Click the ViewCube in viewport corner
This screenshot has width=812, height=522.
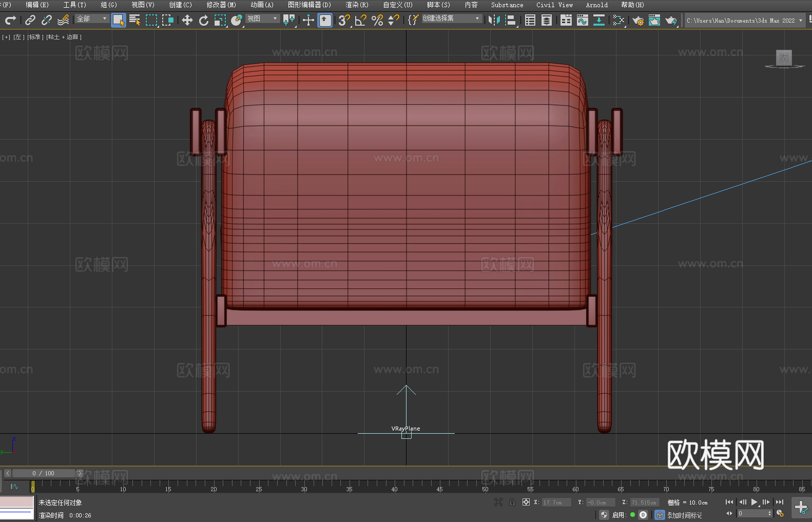tap(784, 58)
